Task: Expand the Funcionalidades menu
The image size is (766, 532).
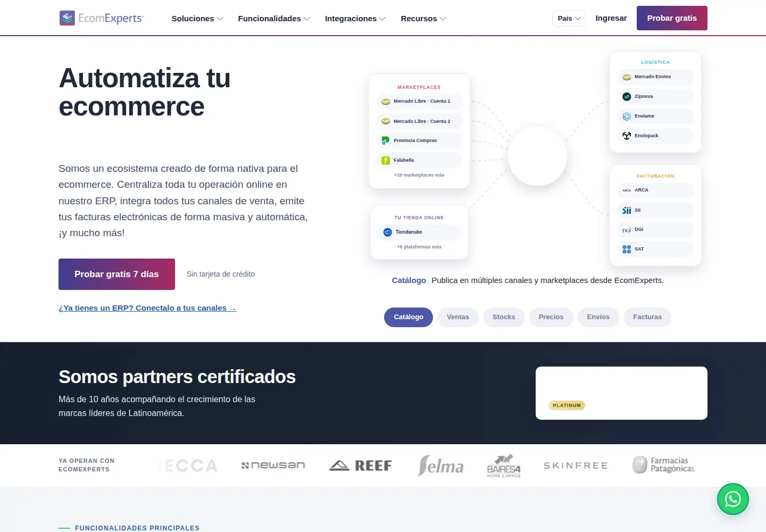Action: (274, 19)
